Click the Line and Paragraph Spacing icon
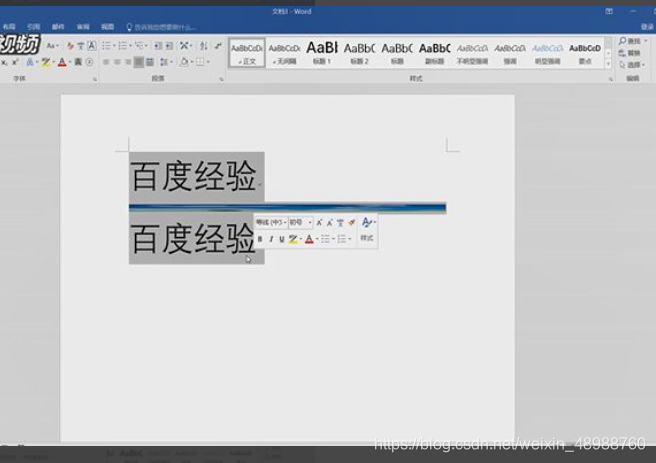 click(164, 62)
